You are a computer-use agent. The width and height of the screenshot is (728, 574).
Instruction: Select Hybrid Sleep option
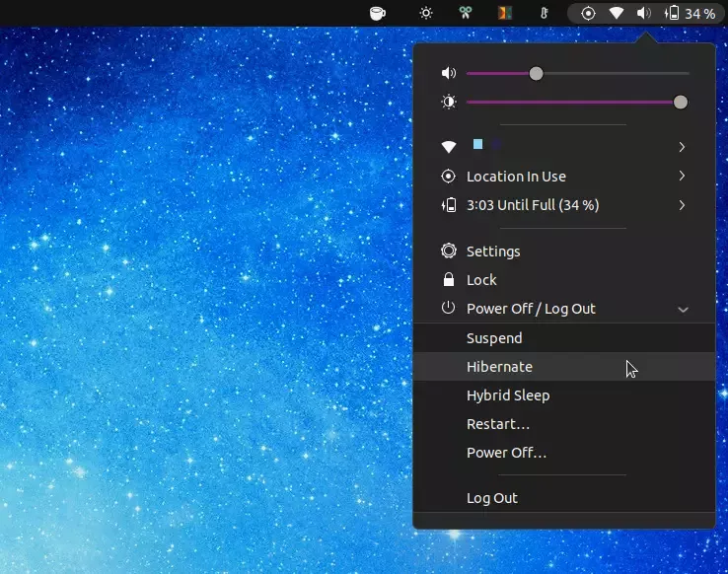pyautogui.click(x=563, y=395)
